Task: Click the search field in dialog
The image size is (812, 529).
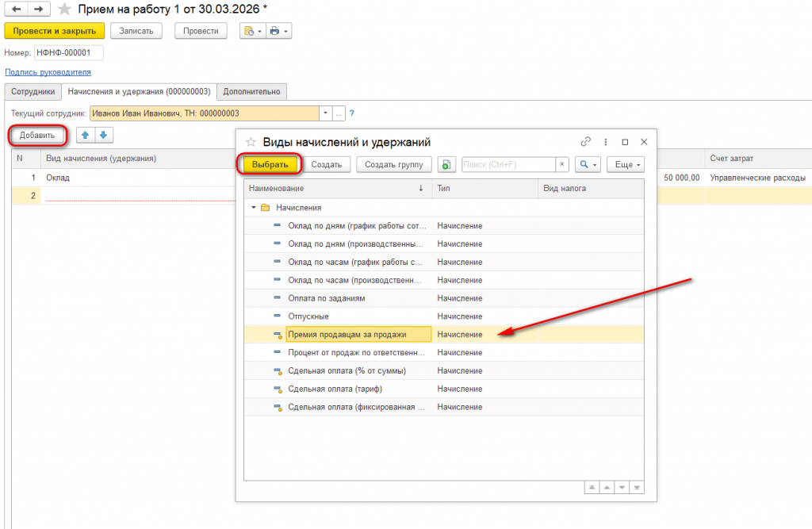Action: [x=508, y=165]
